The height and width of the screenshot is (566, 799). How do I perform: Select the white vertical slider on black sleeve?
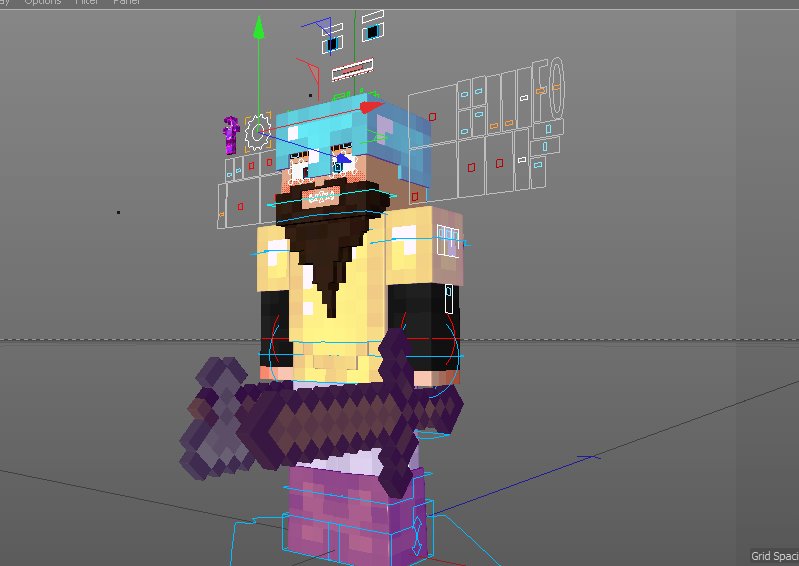[x=448, y=299]
